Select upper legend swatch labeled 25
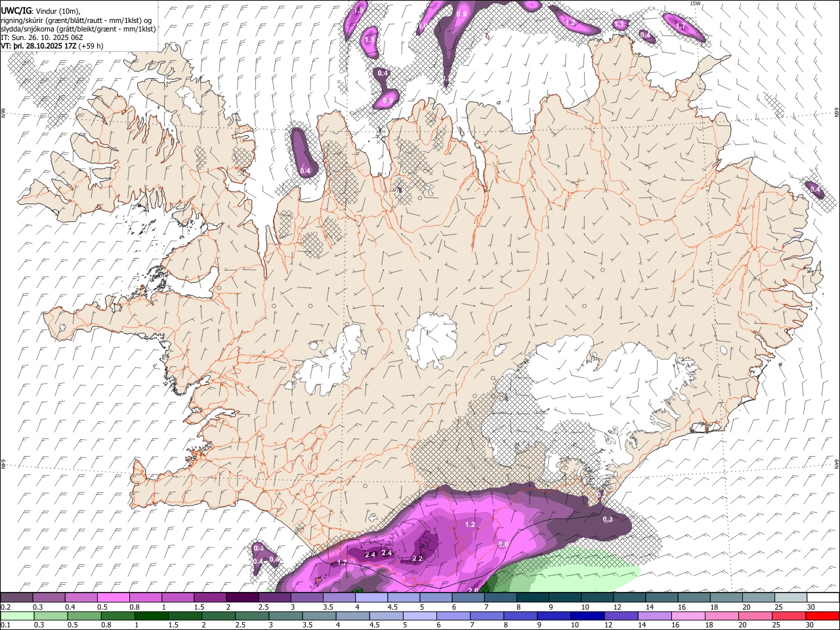 (790, 597)
